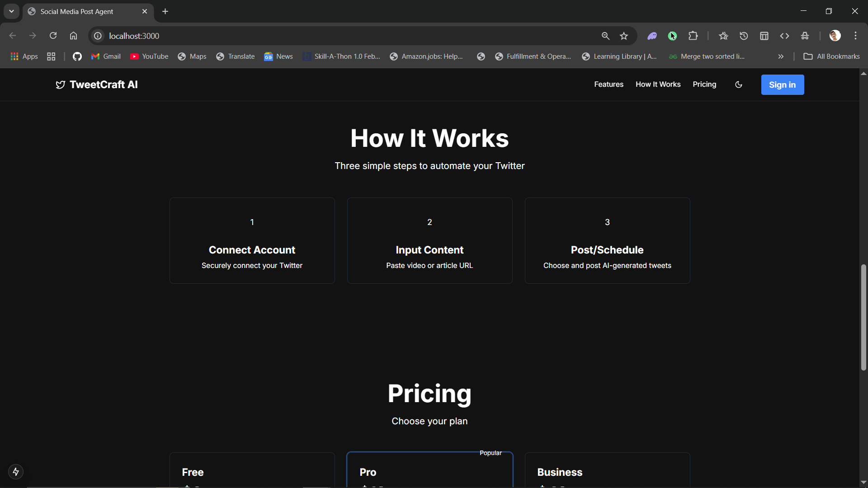Viewport: 868px width, 488px height.
Task: Open the YouTube bookmark
Action: click(x=149, y=56)
